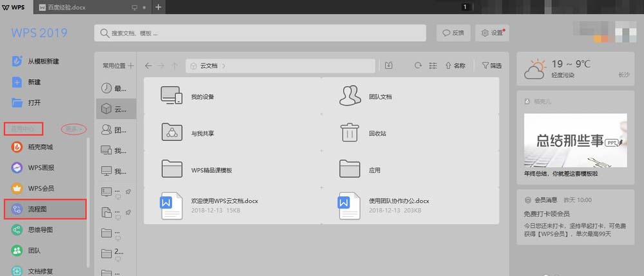
Task: Open 使用团队协作办公.docx file
Action: (410, 205)
